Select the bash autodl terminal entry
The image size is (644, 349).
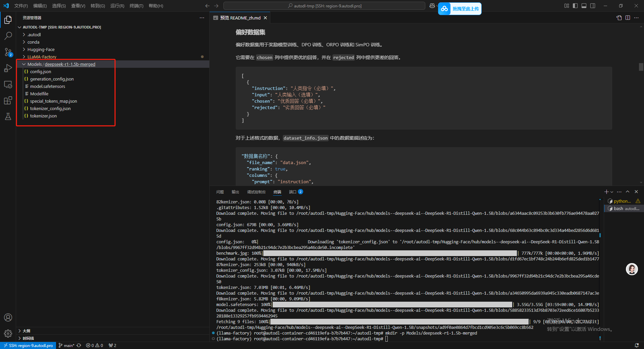coord(624,209)
